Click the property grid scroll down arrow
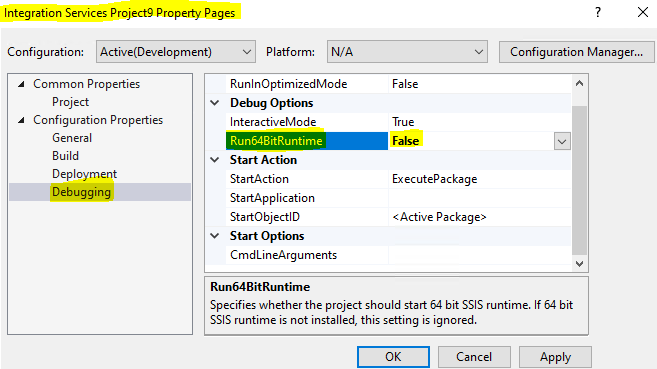The width and height of the screenshot is (657, 369). click(579, 264)
